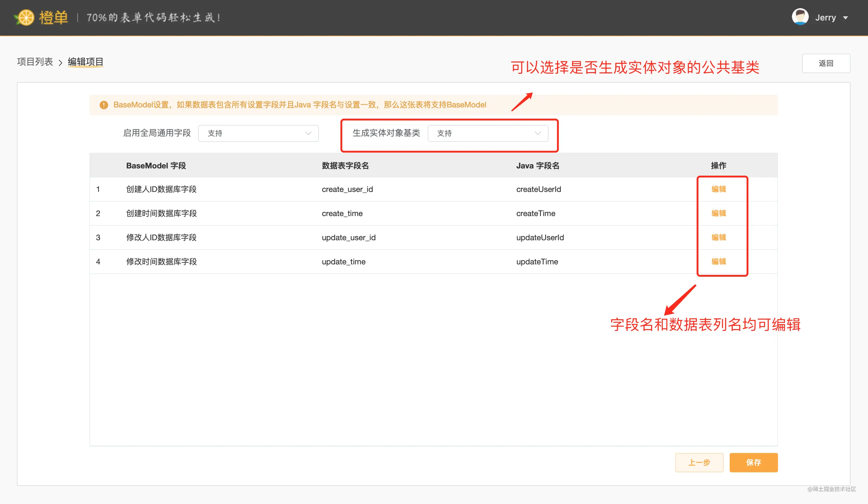Open the 生成实体对象基类 dropdown

click(x=488, y=133)
